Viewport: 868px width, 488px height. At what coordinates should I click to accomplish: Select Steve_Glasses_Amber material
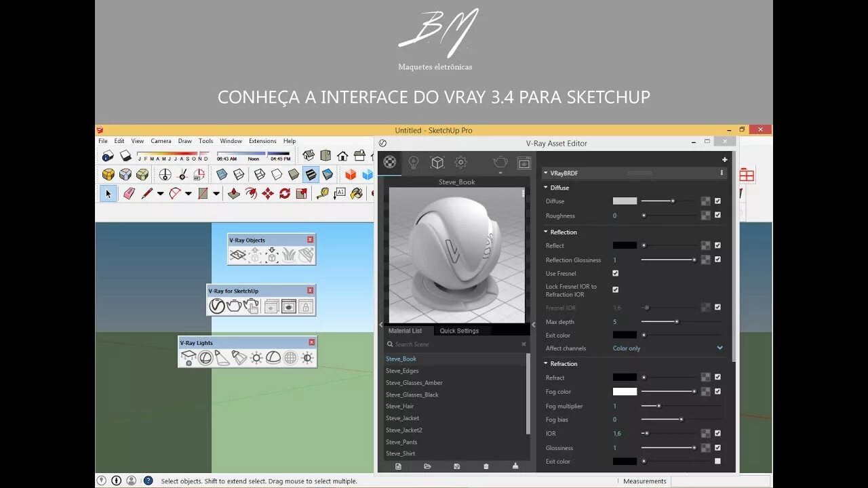[x=414, y=383]
